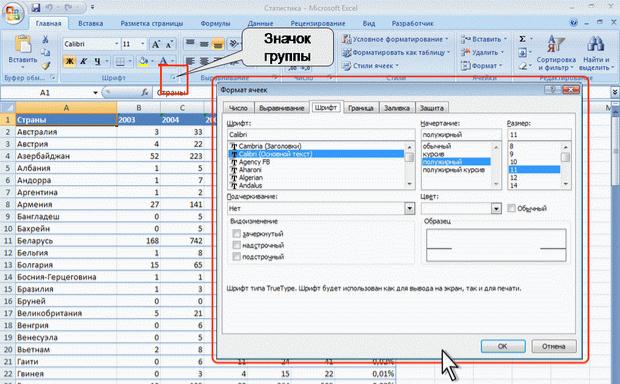The image size is (620, 384).
Task: Increase font size with large A icon
Action: point(156,44)
